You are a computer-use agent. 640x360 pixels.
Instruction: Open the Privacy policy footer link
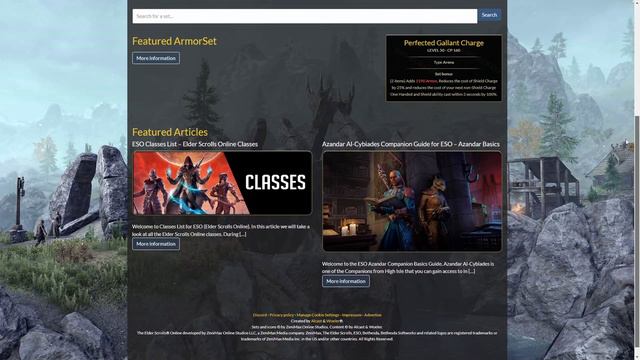click(x=282, y=315)
